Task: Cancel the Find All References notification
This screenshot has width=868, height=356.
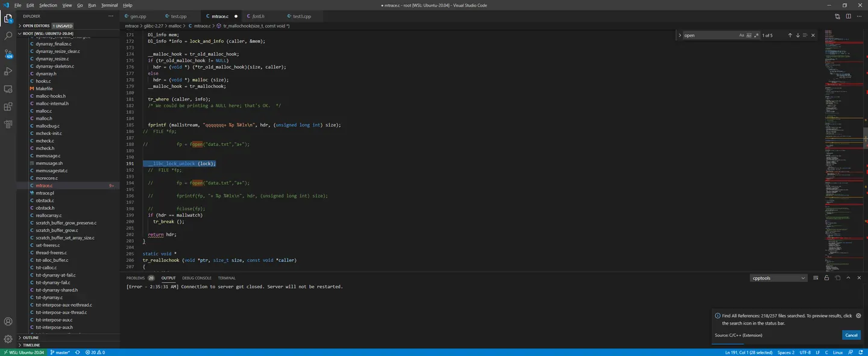Action: (851, 335)
